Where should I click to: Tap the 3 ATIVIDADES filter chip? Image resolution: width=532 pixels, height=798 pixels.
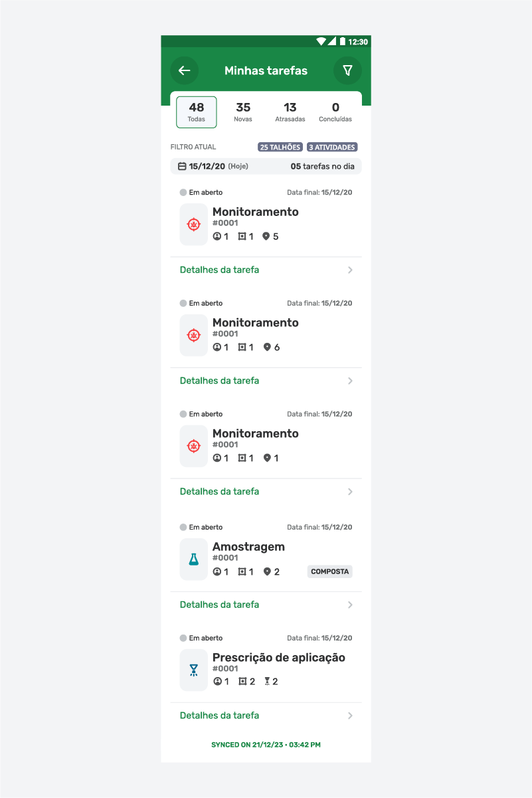tap(332, 148)
